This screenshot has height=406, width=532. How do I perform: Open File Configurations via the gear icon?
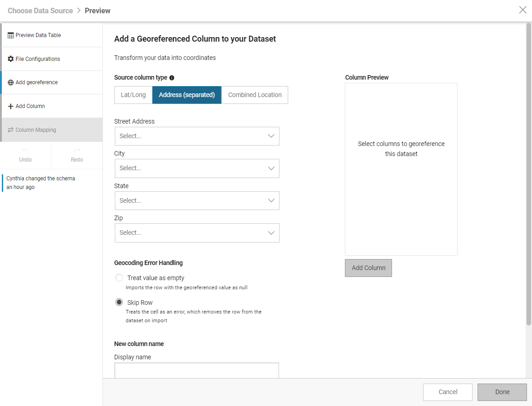(x=10, y=59)
